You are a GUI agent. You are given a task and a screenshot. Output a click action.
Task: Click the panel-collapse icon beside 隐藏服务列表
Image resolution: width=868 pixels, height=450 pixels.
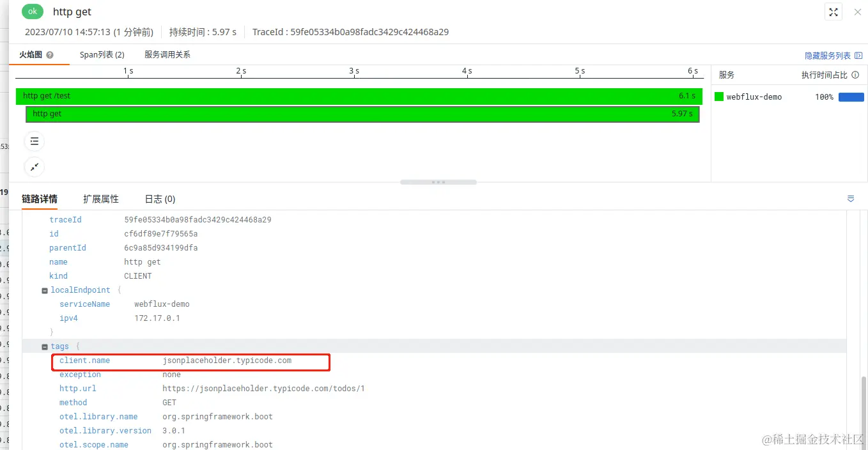(x=858, y=56)
